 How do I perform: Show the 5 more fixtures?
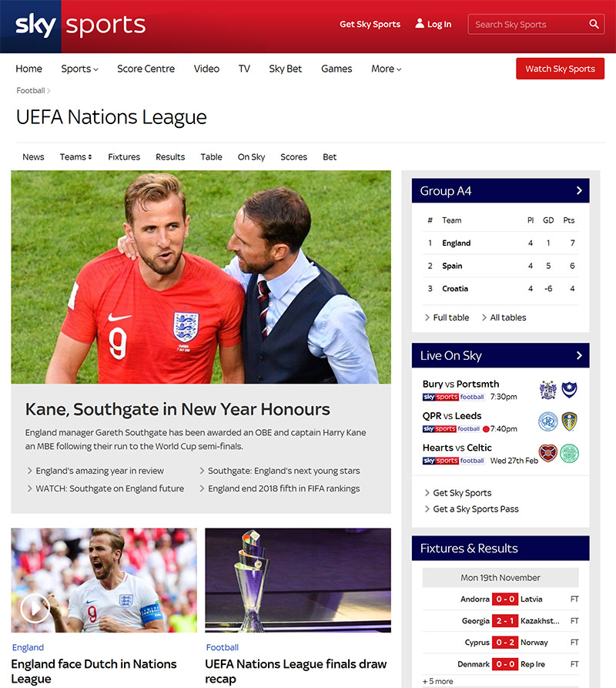pos(437,681)
